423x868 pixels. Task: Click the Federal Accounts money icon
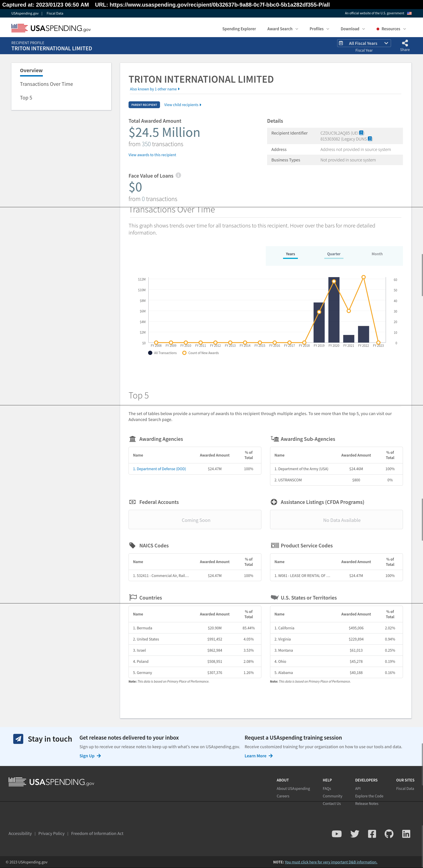pyautogui.click(x=133, y=502)
